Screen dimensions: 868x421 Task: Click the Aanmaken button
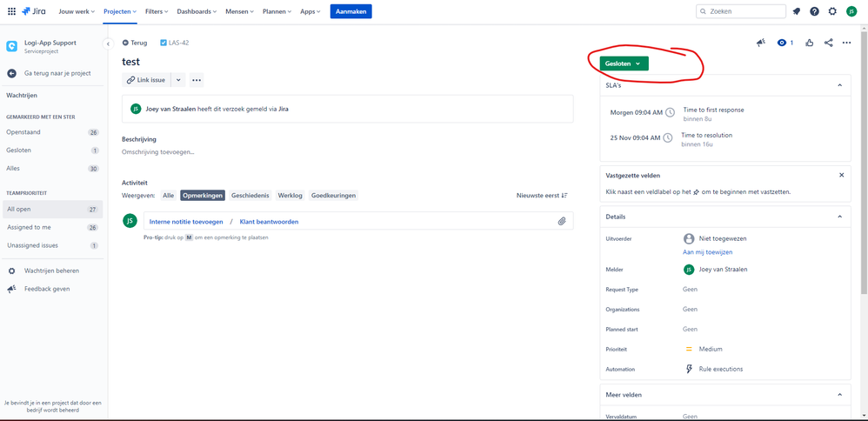click(351, 11)
